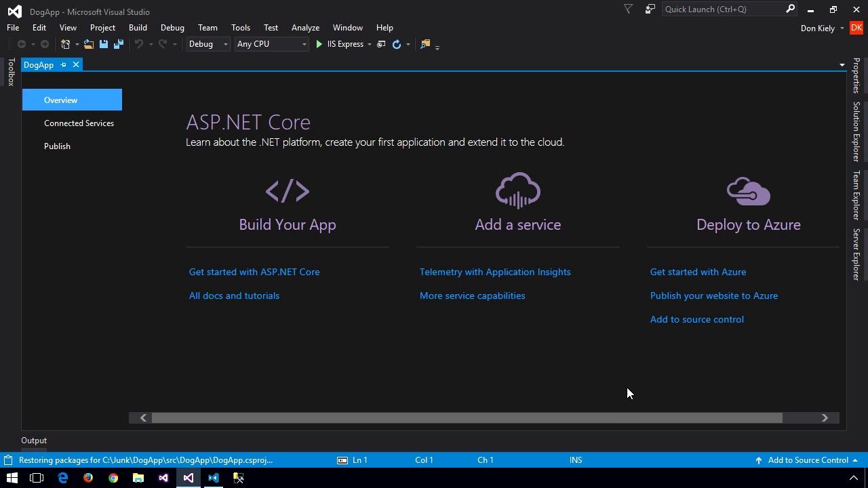Click the DK account avatar
The height and width of the screenshot is (488, 868).
pyautogui.click(x=856, y=28)
